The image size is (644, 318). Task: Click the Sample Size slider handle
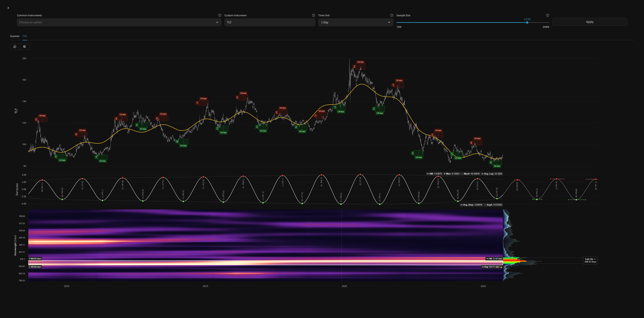click(527, 22)
